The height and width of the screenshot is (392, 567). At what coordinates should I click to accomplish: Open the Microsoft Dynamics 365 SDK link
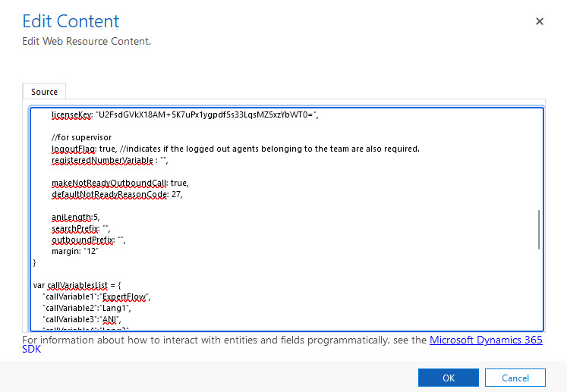(486, 340)
